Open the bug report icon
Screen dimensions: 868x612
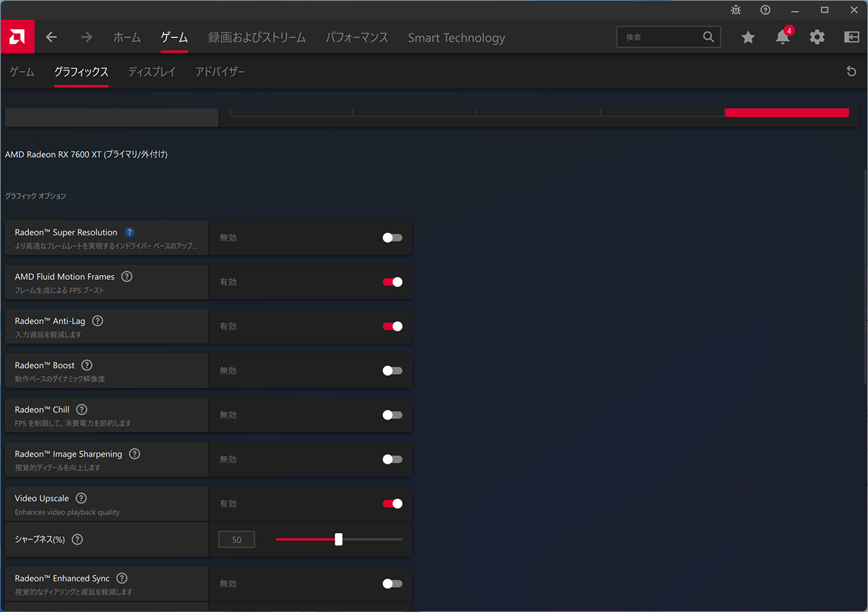[x=736, y=10]
